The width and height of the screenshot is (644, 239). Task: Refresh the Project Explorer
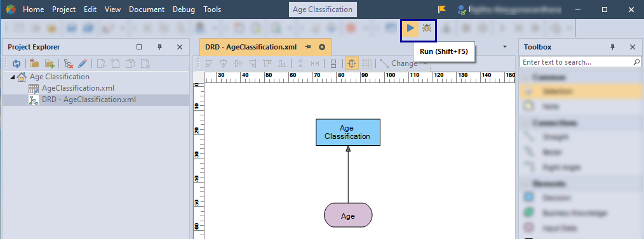(x=17, y=63)
